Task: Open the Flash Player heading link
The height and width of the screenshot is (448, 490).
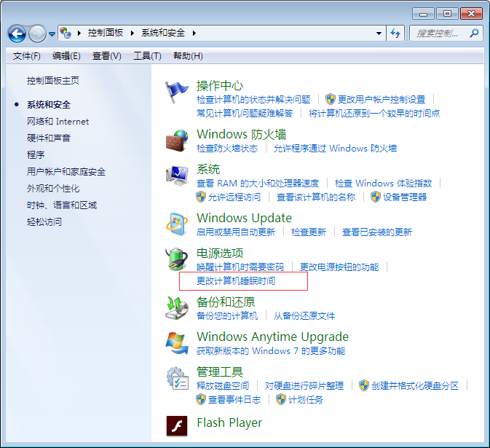Action: (x=229, y=423)
